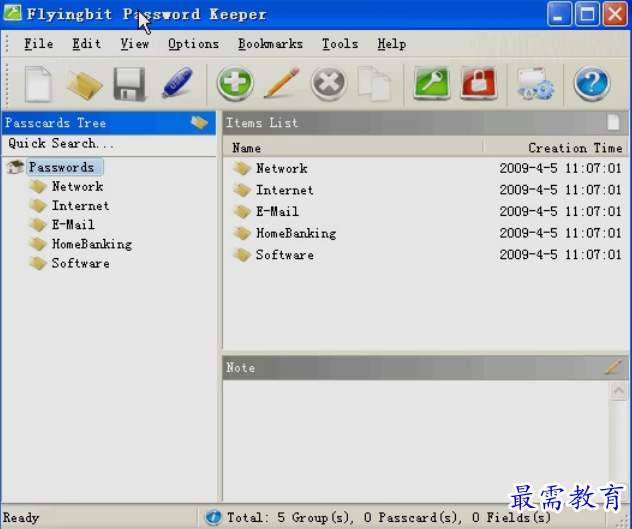Screen dimensions: 632x529
Task: Select Internet row in Items List
Action: (x=425, y=190)
